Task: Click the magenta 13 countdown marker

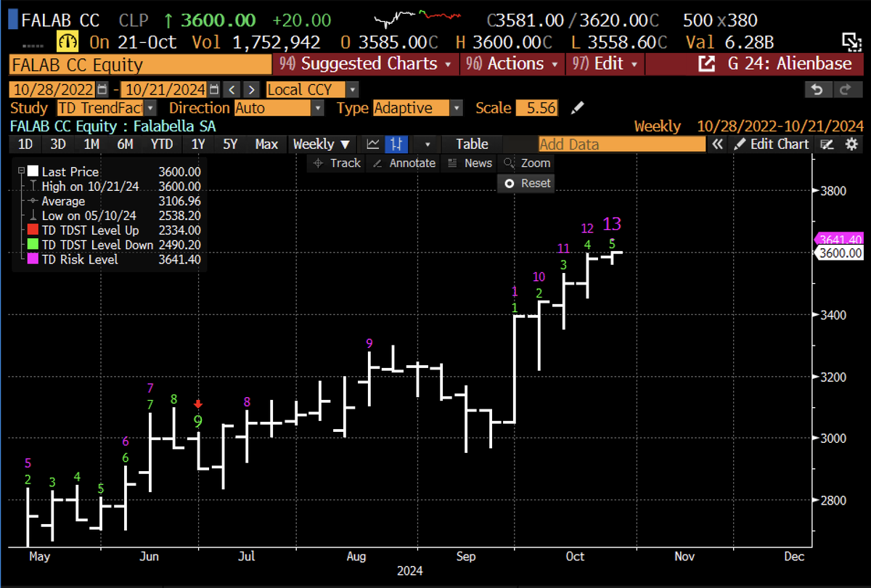Action: click(612, 224)
